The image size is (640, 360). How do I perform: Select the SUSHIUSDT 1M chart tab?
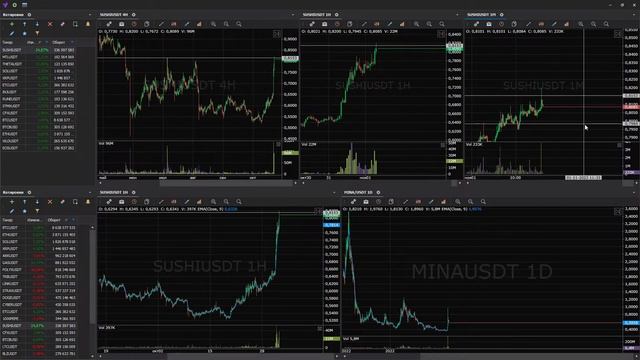click(x=482, y=15)
